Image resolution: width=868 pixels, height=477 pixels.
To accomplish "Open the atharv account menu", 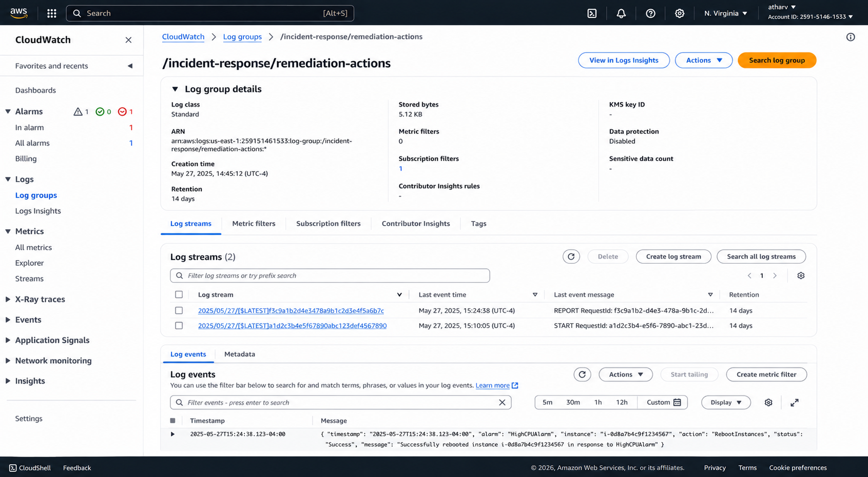I will pos(782,7).
